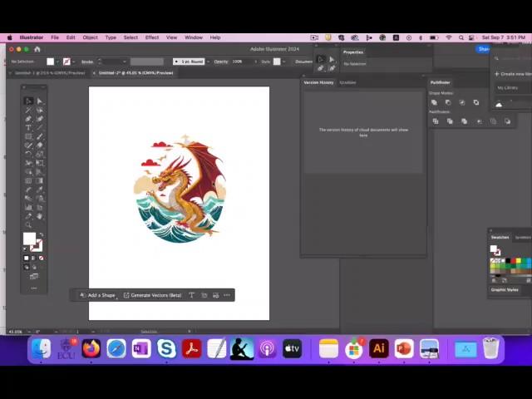Open the Object menu
This screenshot has width=532, height=399.
(91, 37)
